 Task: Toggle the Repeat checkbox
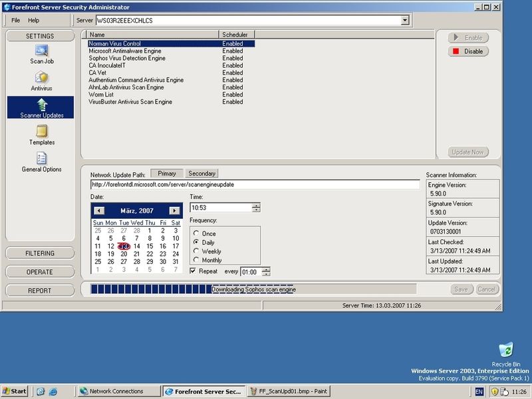[193, 271]
